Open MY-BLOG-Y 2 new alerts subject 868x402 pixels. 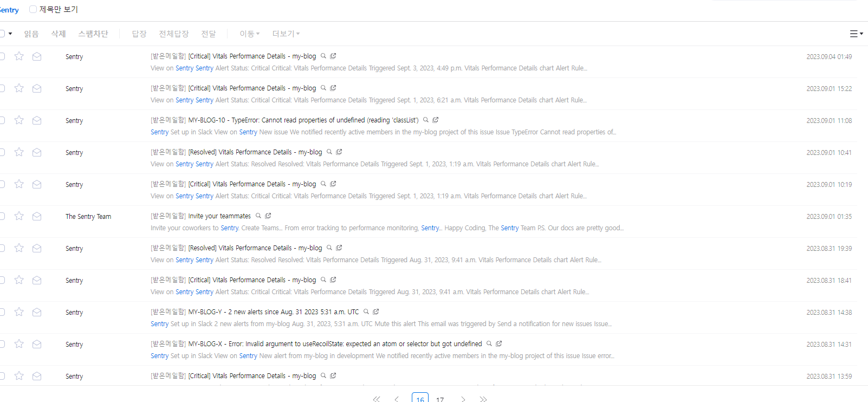[274, 312]
